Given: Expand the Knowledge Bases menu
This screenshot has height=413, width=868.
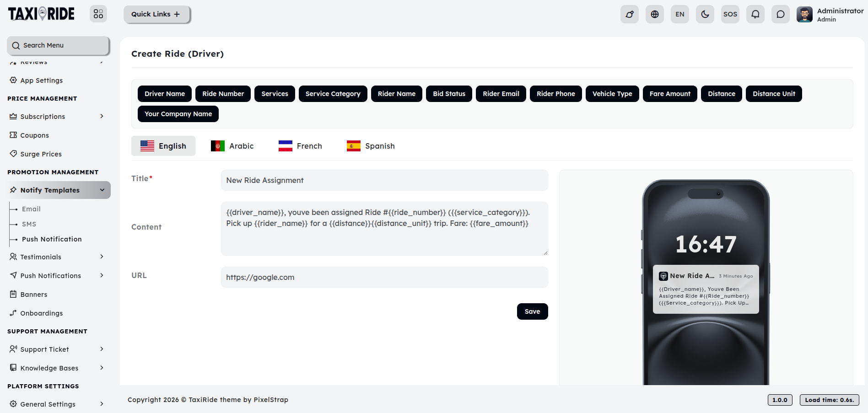Looking at the screenshot, I should pos(58,368).
